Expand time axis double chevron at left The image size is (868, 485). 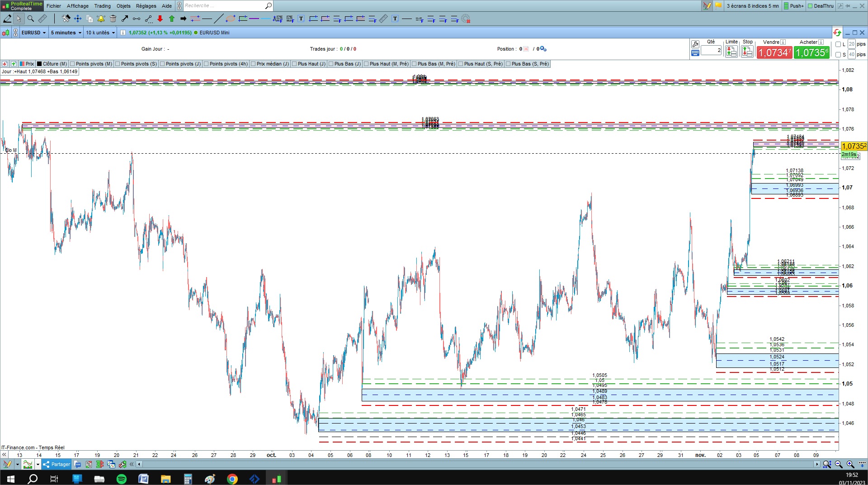pyautogui.click(x=4, y=455)
